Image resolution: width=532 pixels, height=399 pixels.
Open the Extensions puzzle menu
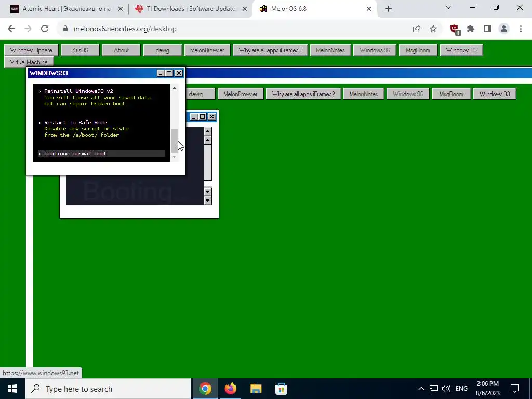pyautogui.click(x=471, y=29)
